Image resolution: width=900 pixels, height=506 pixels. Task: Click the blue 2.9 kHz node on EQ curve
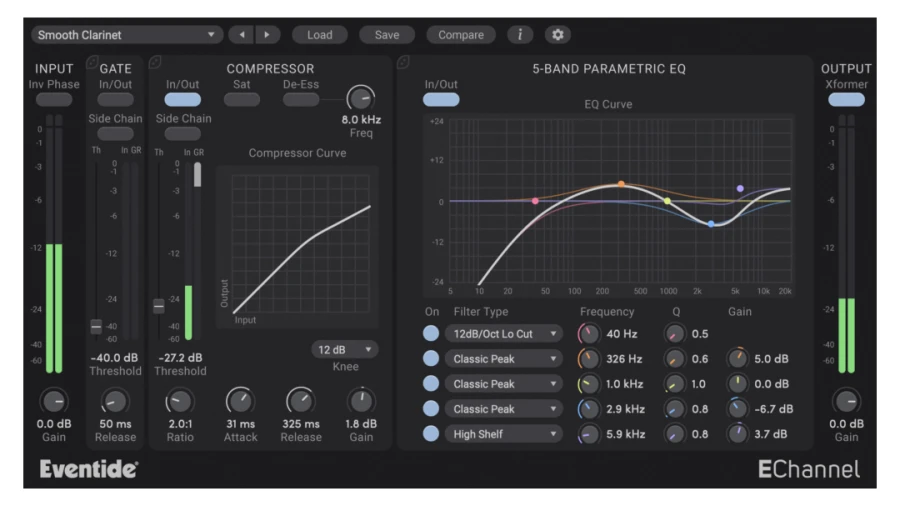click(x=711, y=224)
